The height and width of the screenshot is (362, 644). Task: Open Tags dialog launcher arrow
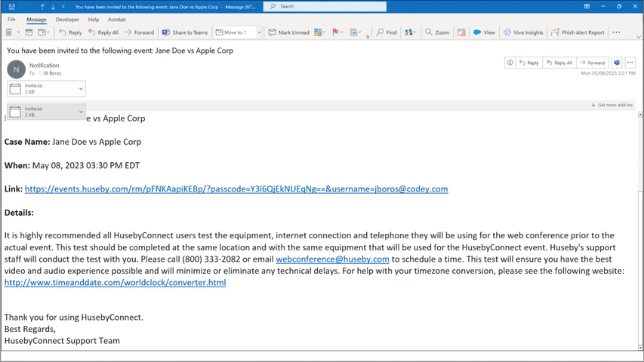click(x=367, y=37)
